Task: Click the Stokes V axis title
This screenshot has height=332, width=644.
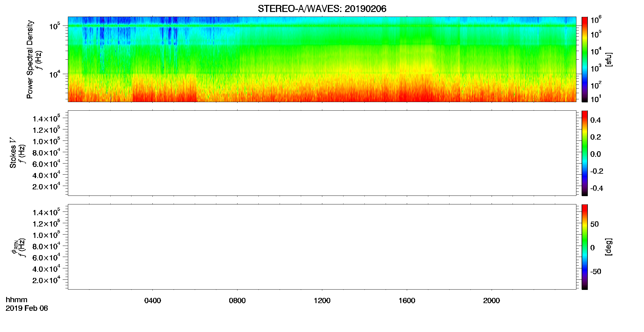Action: (x=13, y=153)
